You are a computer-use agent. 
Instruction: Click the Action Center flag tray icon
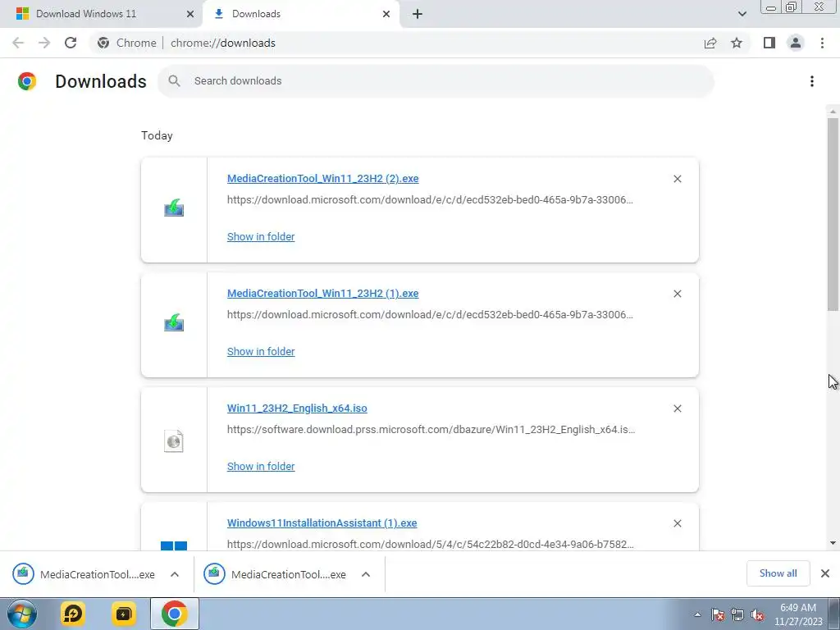click(x=718, y=614)
